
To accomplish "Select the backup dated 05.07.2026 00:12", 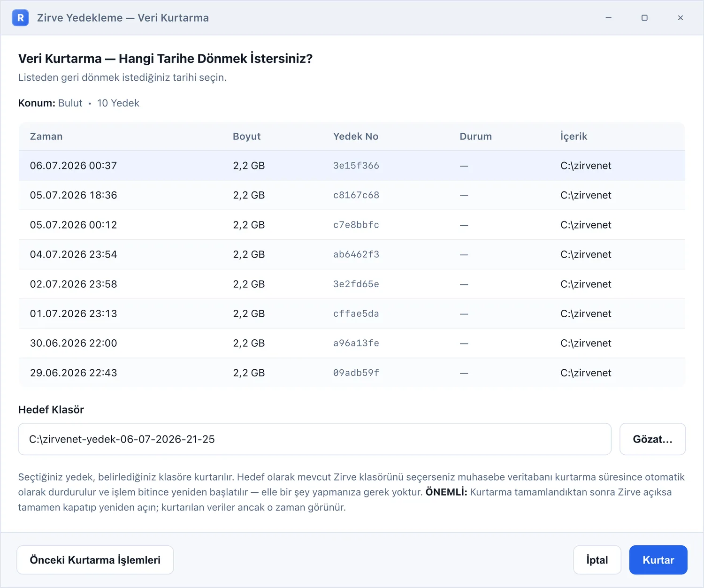I will coord(352,225).
